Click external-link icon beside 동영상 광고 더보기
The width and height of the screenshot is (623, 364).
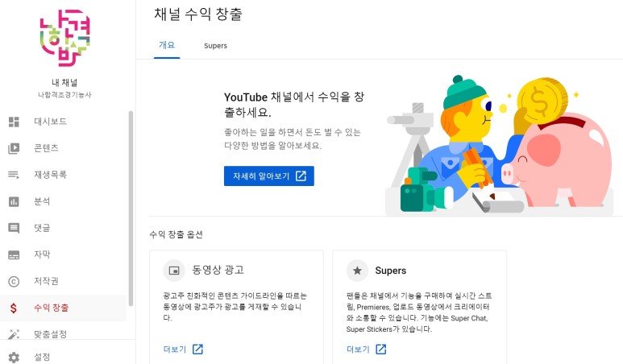198,350
